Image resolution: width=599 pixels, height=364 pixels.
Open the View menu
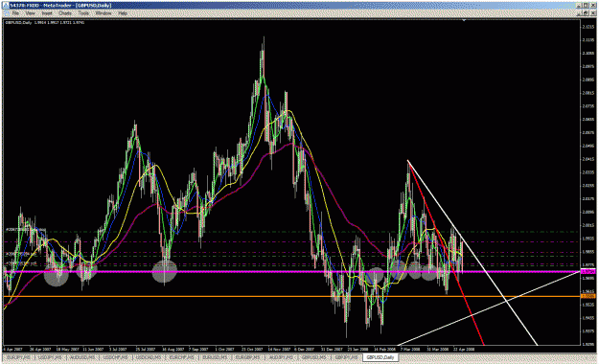[30, 13]
